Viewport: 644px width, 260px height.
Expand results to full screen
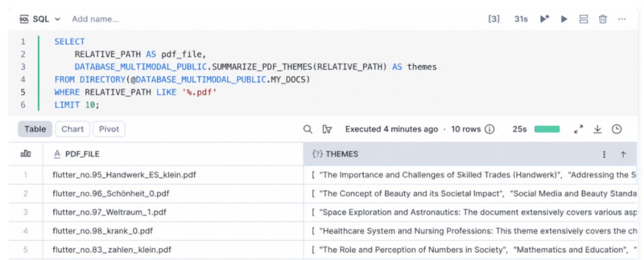579,129
